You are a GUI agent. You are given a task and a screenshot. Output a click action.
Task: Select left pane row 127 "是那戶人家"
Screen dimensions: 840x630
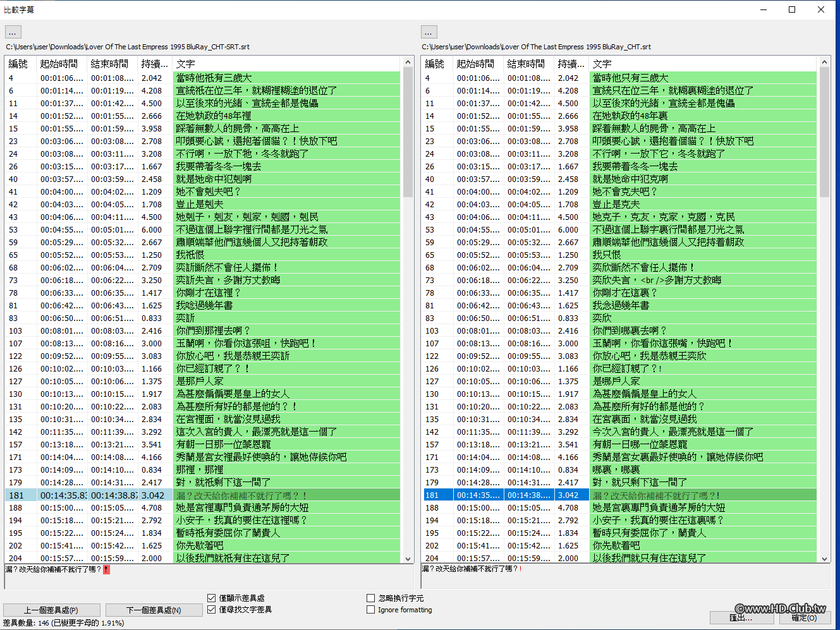pyautogui.click(x=202, y=381)
